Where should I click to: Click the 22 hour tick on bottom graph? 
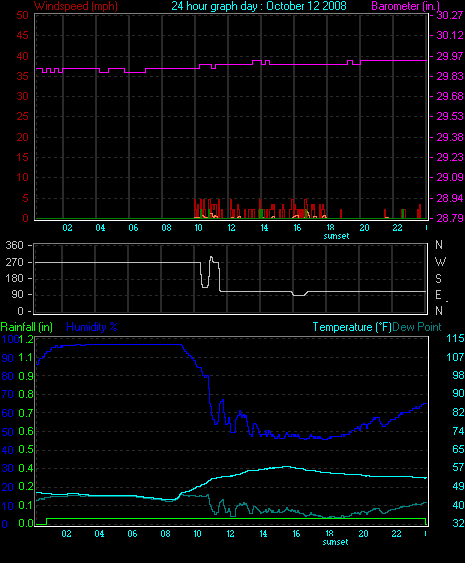396,534
